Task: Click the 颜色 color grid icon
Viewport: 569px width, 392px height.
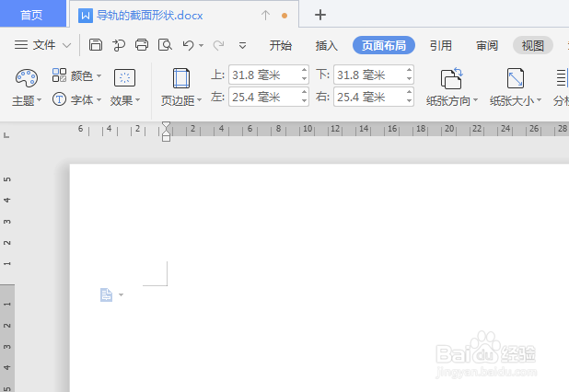Action: tap(59, 75)
